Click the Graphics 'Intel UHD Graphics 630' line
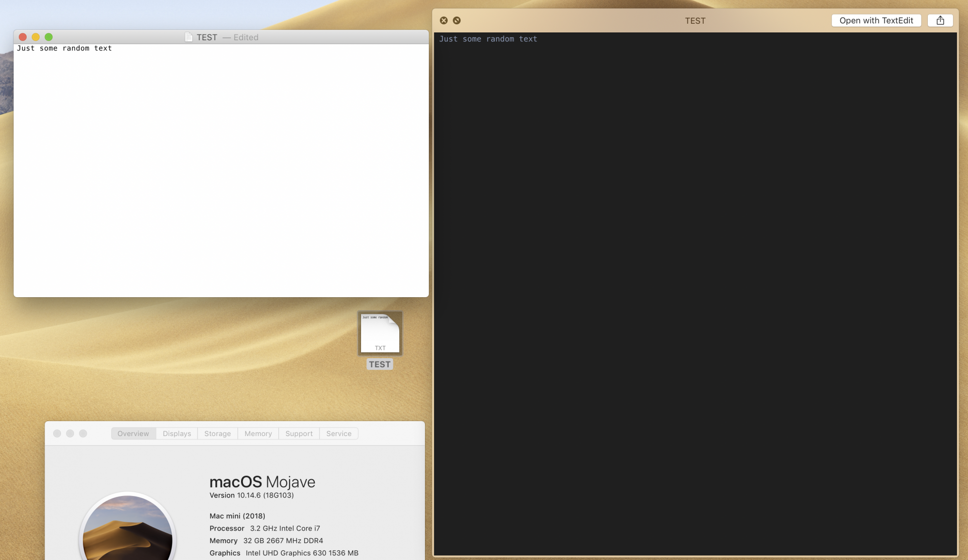 click(x=284, y=553)
